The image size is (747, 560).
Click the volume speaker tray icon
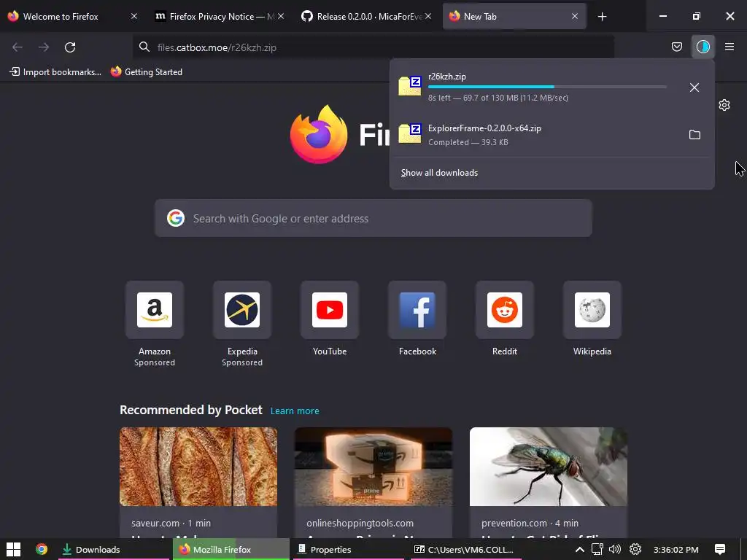pyautogui.click(x=615, y=550)
